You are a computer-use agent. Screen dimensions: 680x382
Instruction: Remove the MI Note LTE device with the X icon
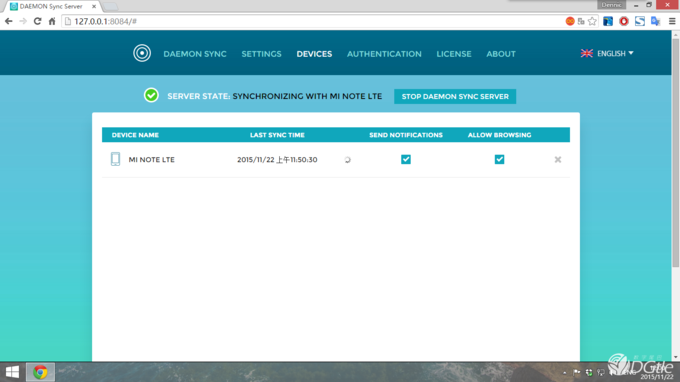558,160
